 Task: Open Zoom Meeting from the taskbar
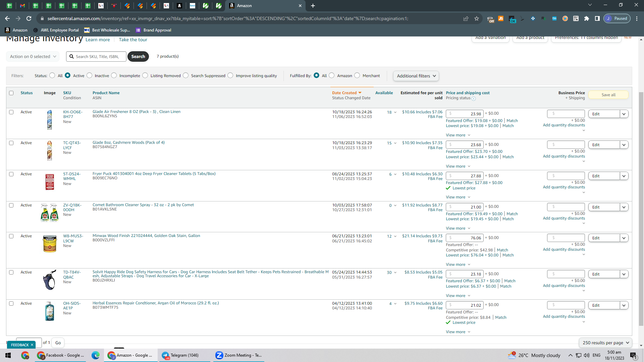point(239,355)
